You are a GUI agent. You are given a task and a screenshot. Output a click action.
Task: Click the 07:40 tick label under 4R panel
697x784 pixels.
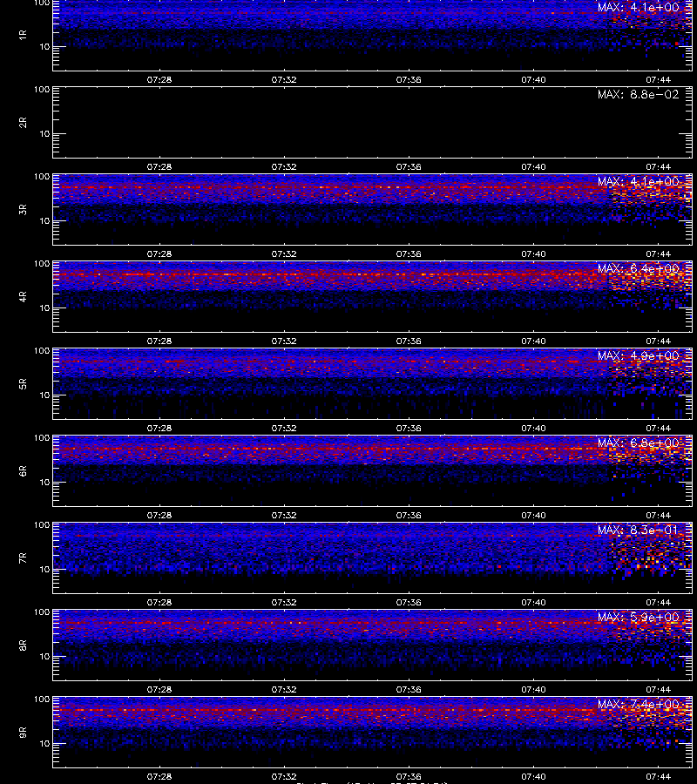tap(533, 341)
